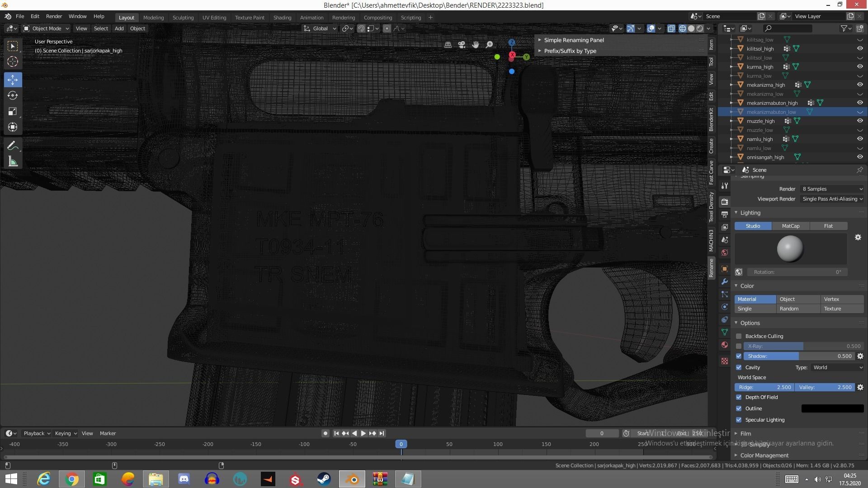Open Cavity Type World dropdown
The width and height of the screenshot is (868, 488).
click(x=837, y=367)
